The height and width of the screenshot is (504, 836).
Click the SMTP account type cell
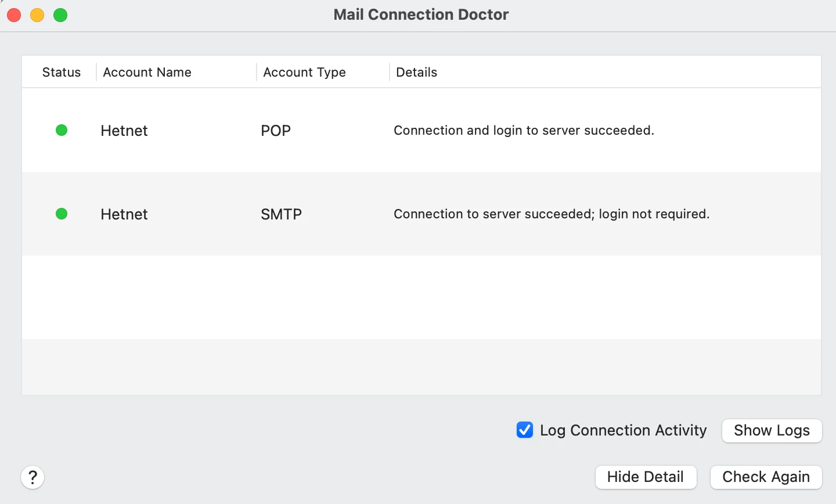281,214
